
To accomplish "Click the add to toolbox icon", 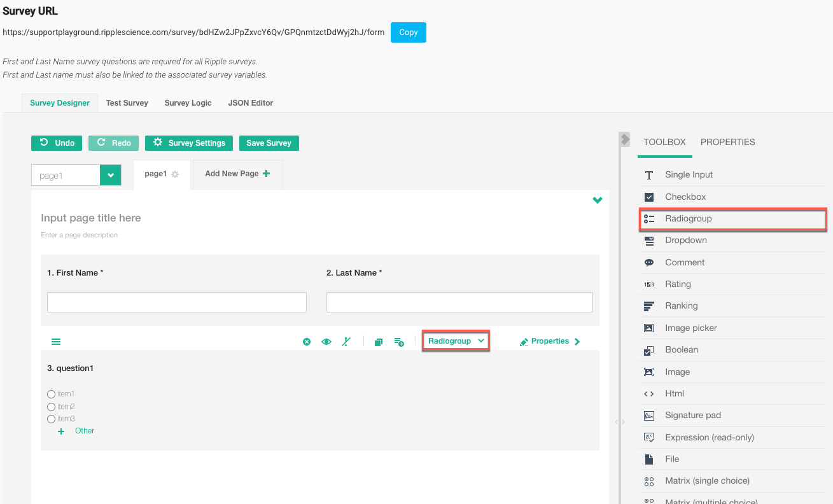I will tap(399, 342).
